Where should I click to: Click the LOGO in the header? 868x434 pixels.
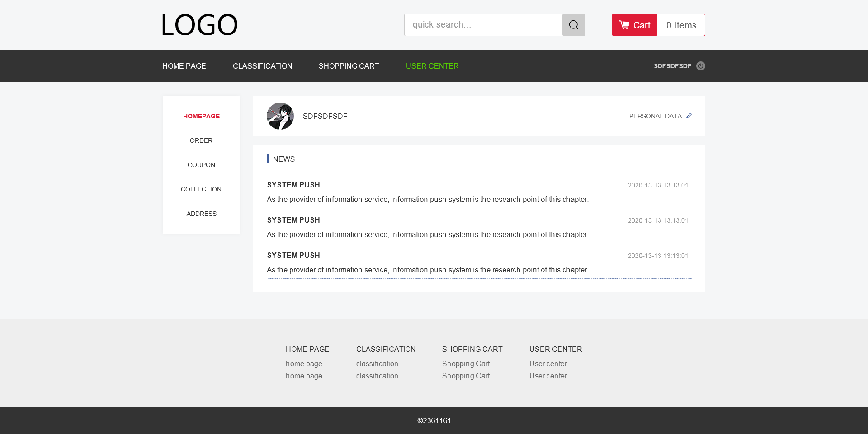(199, 25)
